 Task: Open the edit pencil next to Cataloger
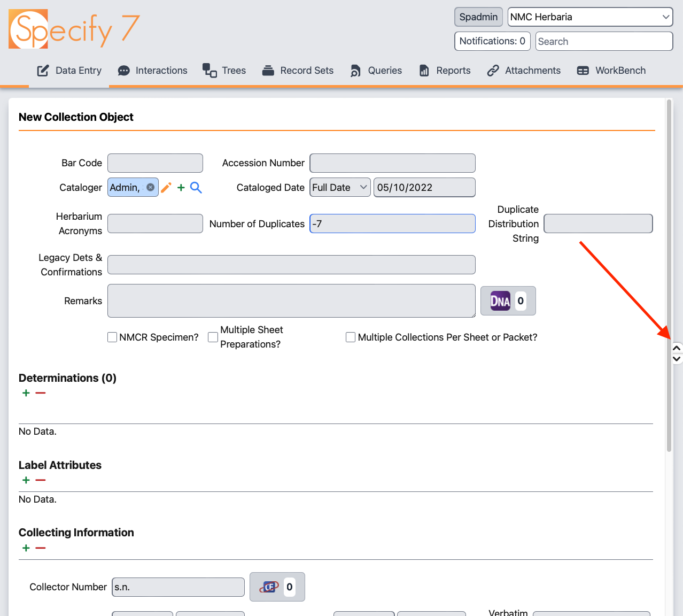[x=166, y=187]
